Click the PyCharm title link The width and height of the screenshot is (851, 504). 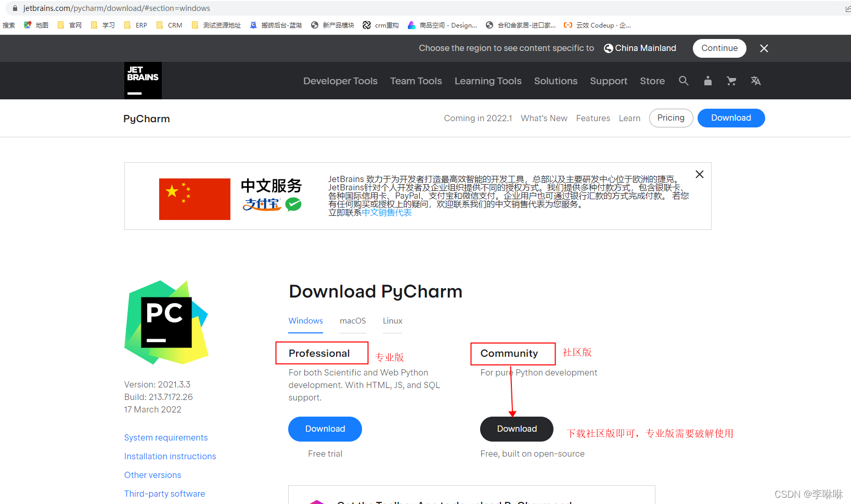point(147,119)
